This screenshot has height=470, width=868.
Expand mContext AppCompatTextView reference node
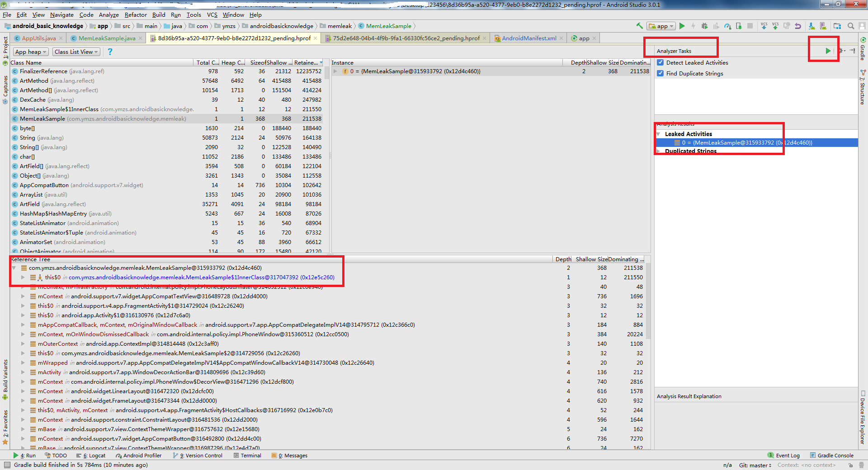pyautogui.click(x=23, y=296)
